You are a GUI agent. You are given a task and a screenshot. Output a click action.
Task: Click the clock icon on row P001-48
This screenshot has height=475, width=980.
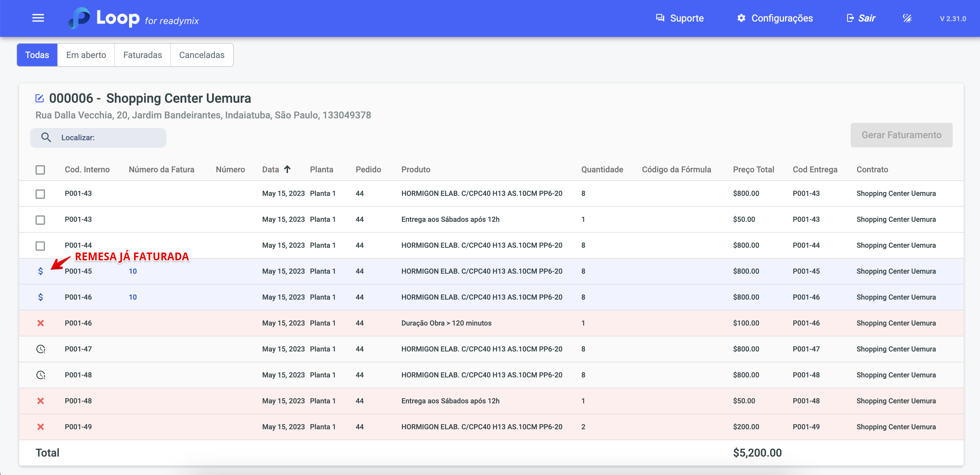tap(40, 375)
